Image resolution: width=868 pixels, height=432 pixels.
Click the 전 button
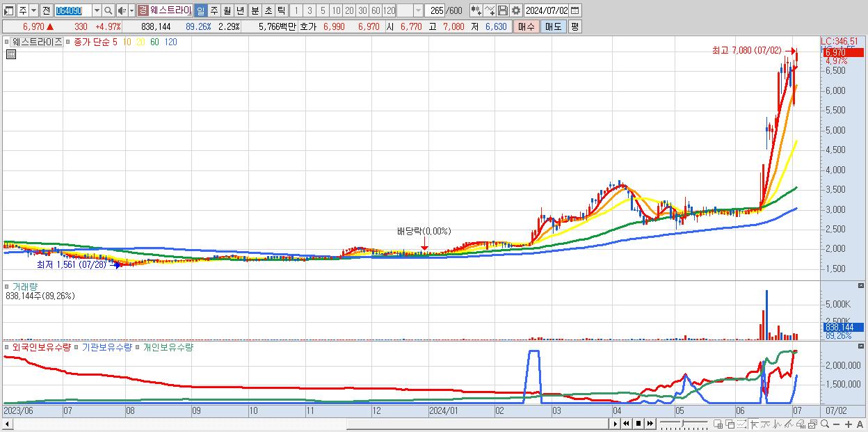pos(46,10)
